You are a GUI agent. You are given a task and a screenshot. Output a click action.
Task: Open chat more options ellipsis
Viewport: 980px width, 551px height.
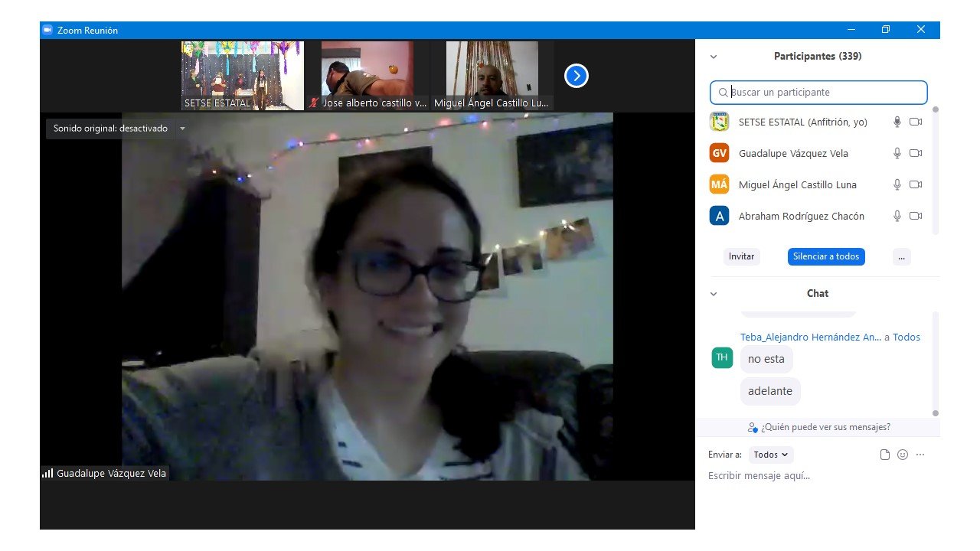point(920,455)
